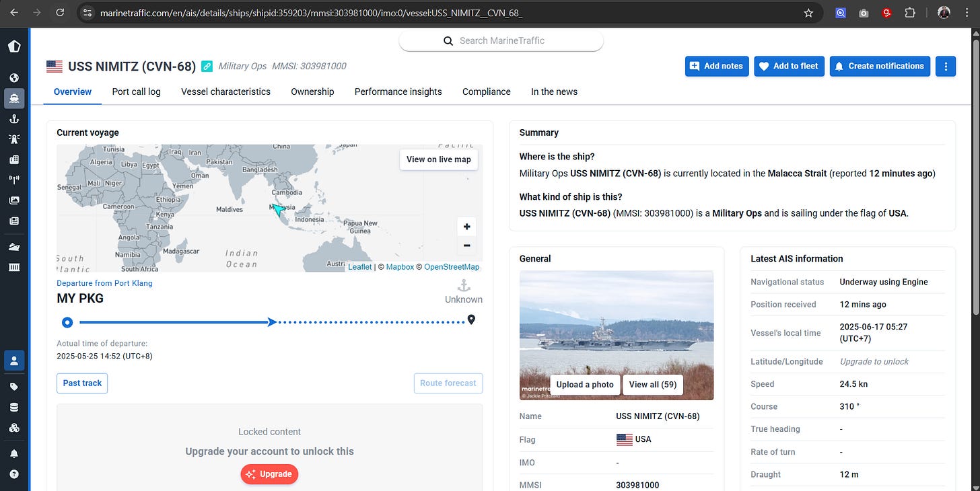The height and width of the screenshot is (491, 980).
Task: Open the lighthouse icon in the sidebar
Action: [x=14, y=139]
